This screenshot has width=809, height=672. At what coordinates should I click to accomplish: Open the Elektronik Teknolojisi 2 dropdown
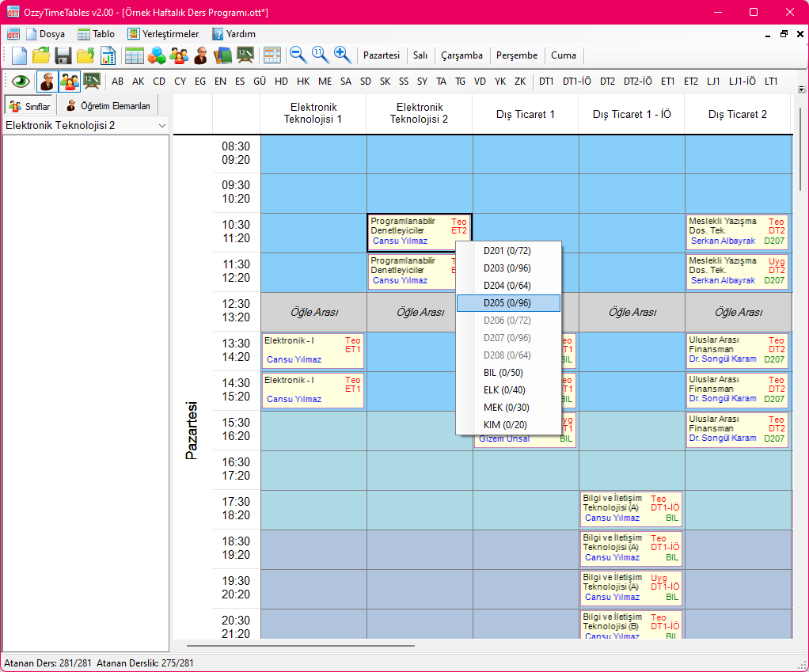[x=85, y=125]
